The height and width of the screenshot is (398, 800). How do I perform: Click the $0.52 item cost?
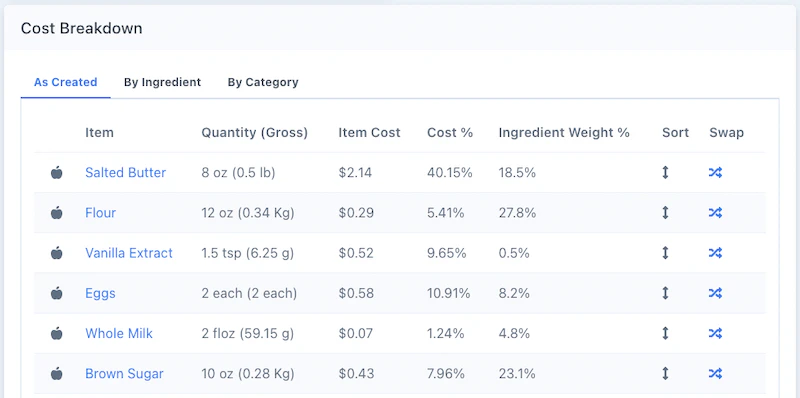[356, 253]
